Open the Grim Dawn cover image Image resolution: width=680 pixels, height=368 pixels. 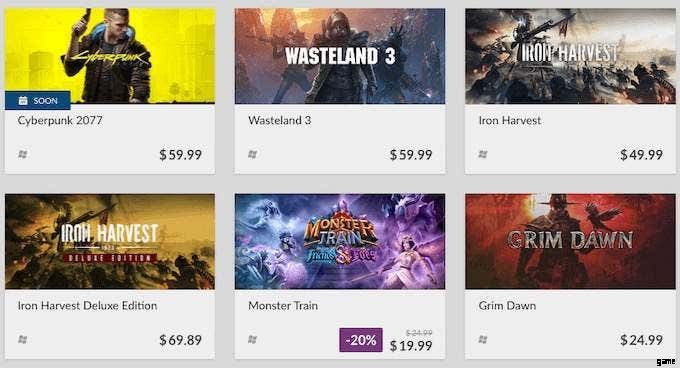[570, 241]
